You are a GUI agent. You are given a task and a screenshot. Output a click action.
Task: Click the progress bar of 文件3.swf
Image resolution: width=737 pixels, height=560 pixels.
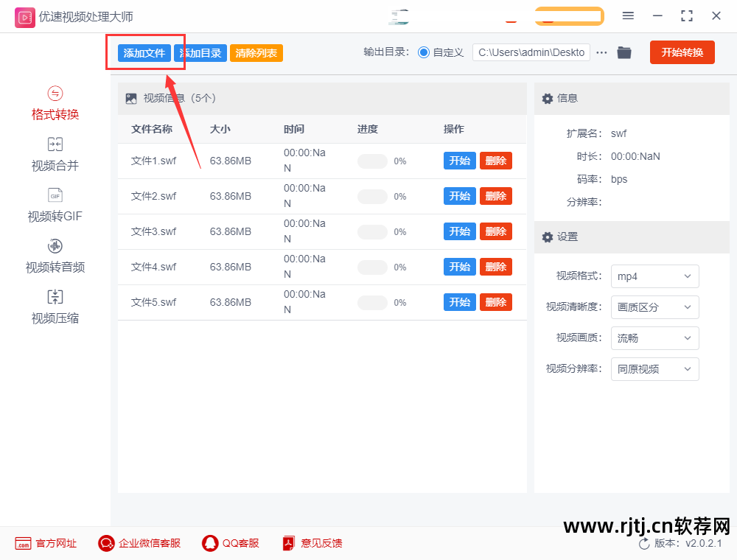tap(372, 231)
